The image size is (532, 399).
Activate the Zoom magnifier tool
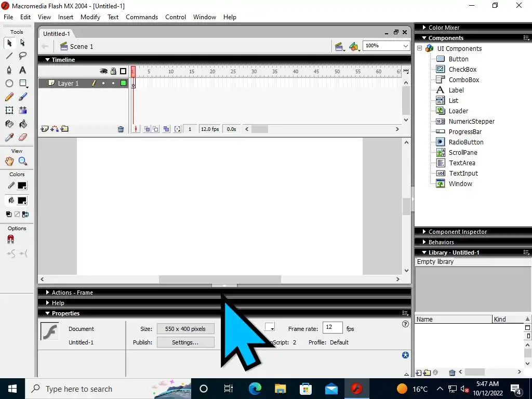click(23, 161)
